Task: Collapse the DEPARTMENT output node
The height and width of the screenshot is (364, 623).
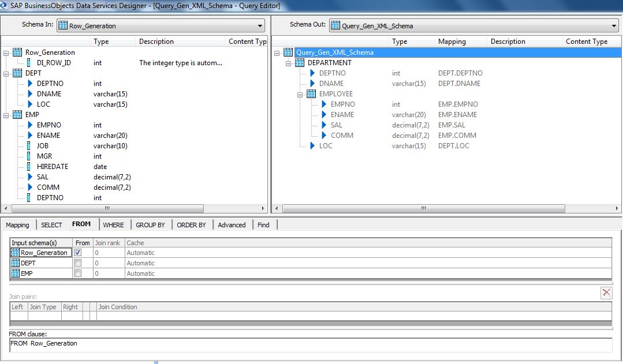Action: point(289,63)
